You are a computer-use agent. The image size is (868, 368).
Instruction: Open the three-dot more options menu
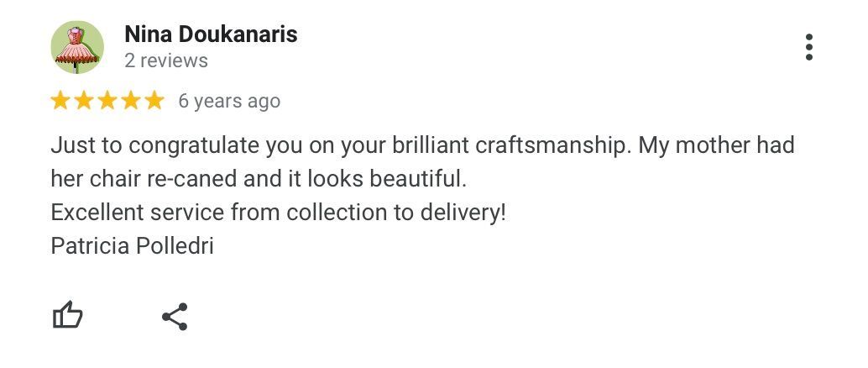click(x=808, y=48)
